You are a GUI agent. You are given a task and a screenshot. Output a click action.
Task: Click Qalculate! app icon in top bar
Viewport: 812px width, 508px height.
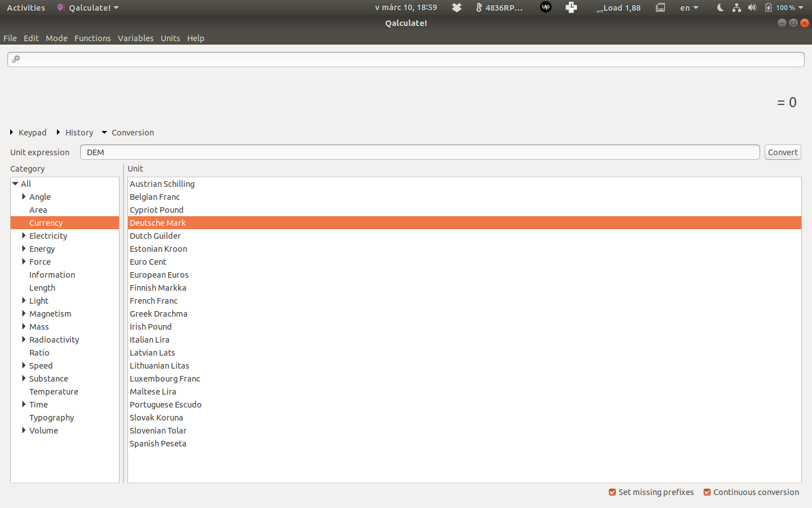61,7
